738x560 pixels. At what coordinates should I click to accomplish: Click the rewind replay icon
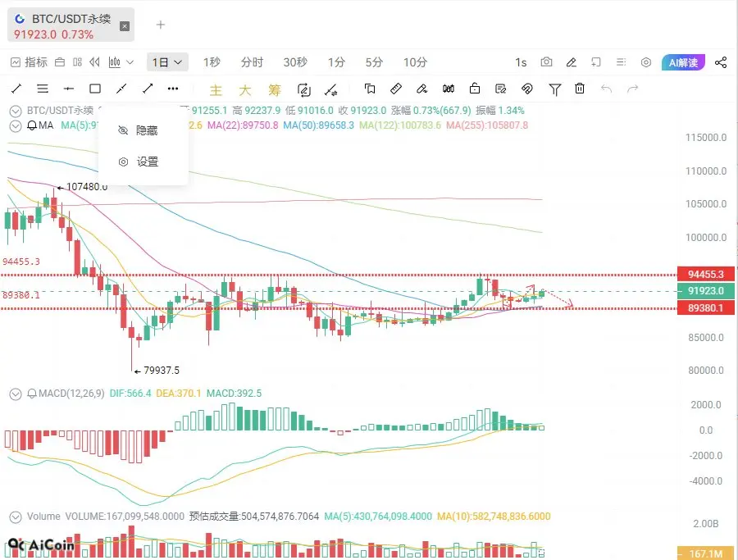[x=94, y=62]
